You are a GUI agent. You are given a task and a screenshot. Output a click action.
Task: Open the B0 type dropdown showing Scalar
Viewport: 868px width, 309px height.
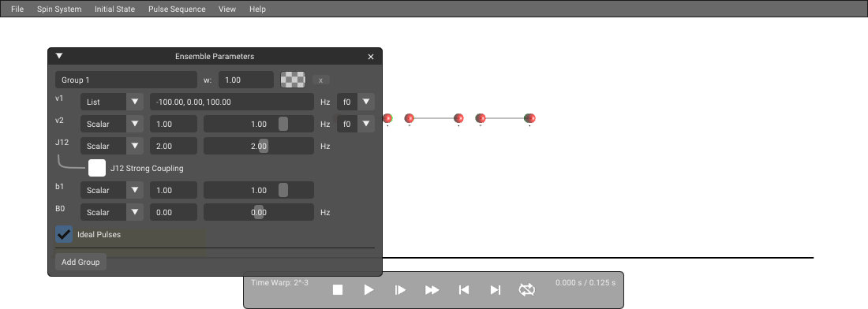112,212
